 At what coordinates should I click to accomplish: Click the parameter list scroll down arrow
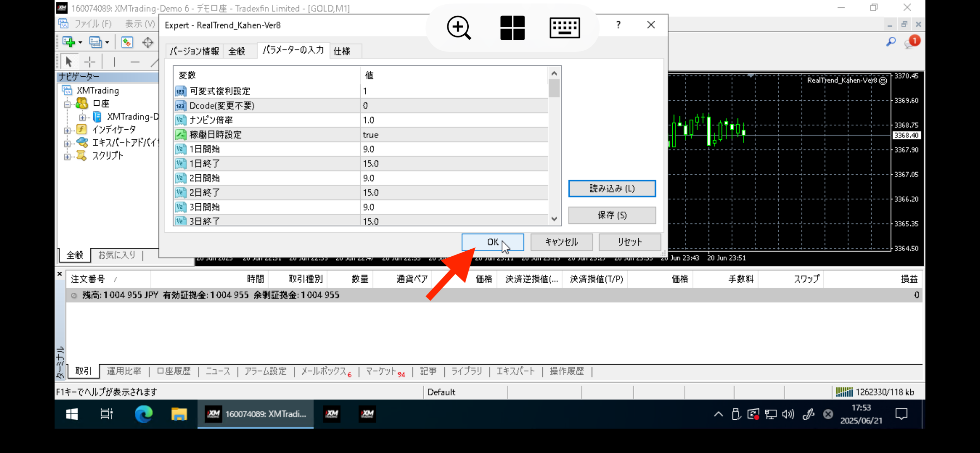tap(554, 219)
